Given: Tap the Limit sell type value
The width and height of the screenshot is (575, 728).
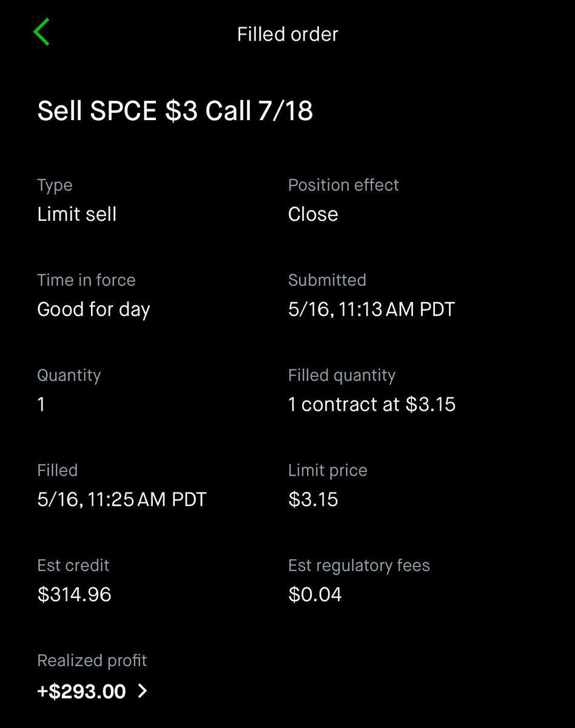Looking at the screenshot, I should (77, 214).
